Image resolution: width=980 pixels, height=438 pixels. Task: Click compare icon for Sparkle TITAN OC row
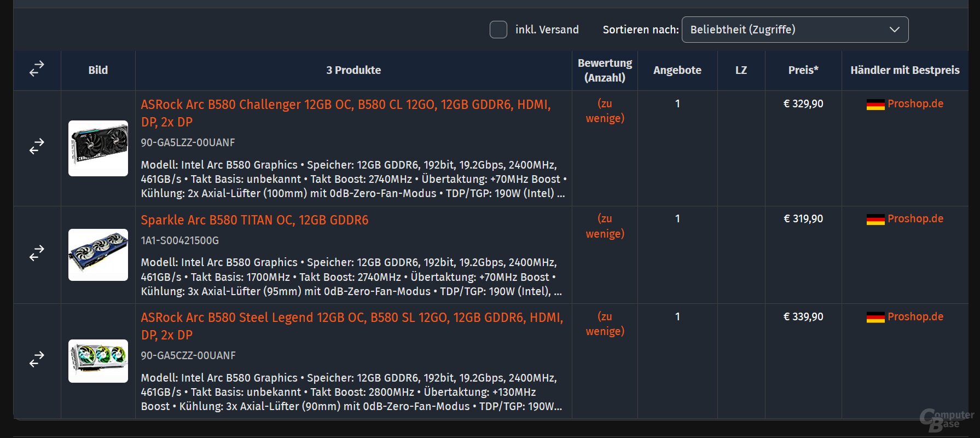click(x=37, y=253)
